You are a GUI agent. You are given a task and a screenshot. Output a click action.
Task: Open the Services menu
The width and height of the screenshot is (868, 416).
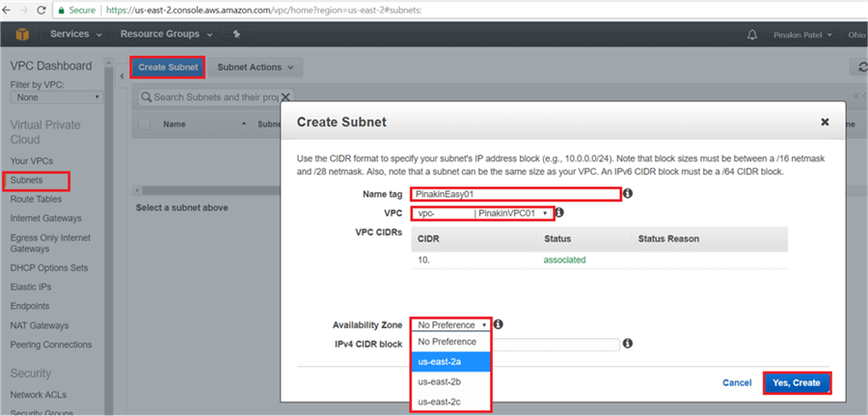(76, 35)
